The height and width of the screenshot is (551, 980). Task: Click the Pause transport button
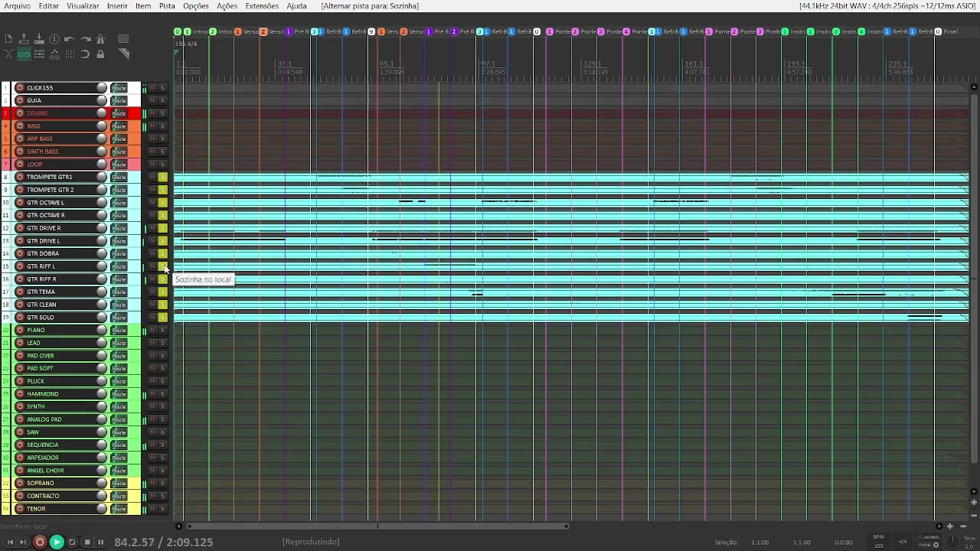point(100,542)
